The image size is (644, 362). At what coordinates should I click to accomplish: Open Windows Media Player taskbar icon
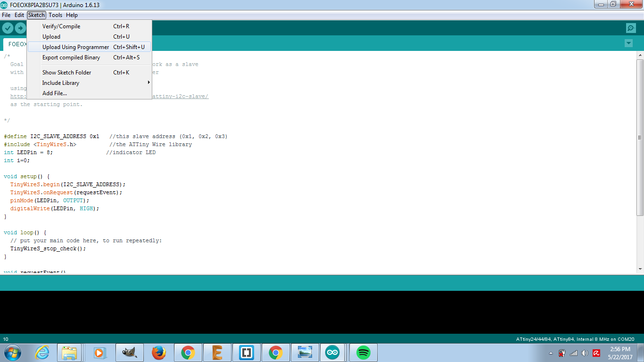coord(99,353)
